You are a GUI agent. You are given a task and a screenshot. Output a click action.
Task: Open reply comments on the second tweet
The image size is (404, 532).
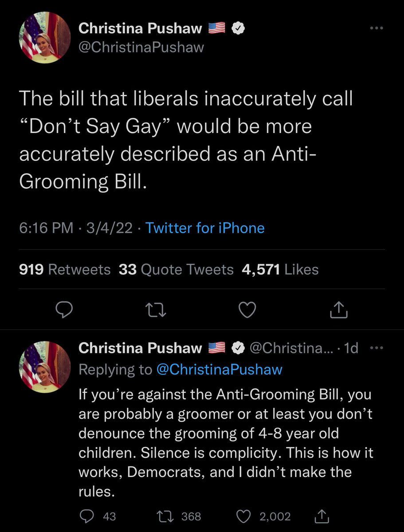(86, 516)
